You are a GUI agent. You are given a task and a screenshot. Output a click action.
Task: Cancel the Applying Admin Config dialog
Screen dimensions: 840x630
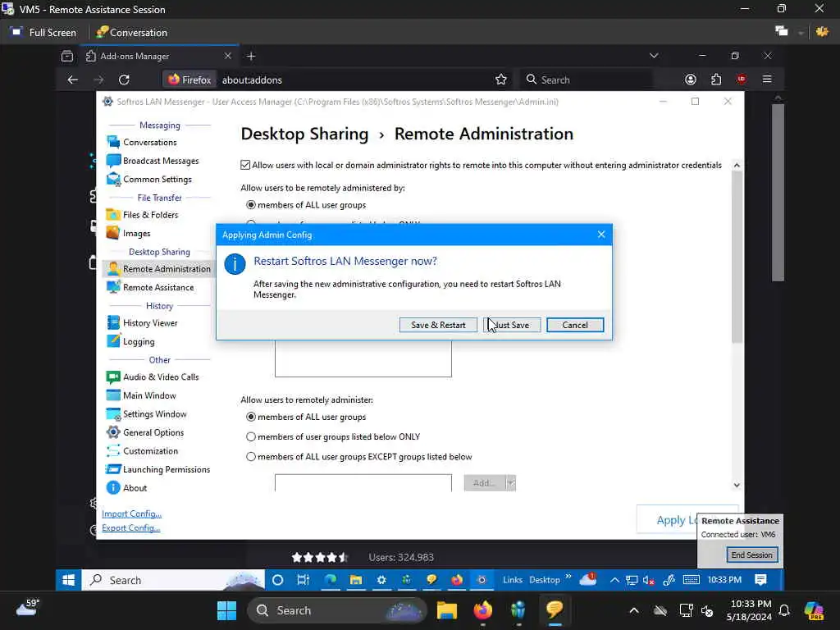coord(575,325)
